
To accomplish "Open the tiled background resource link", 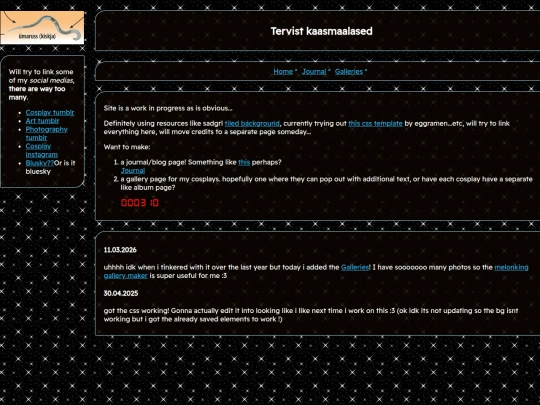I will (x=252, y=124).
